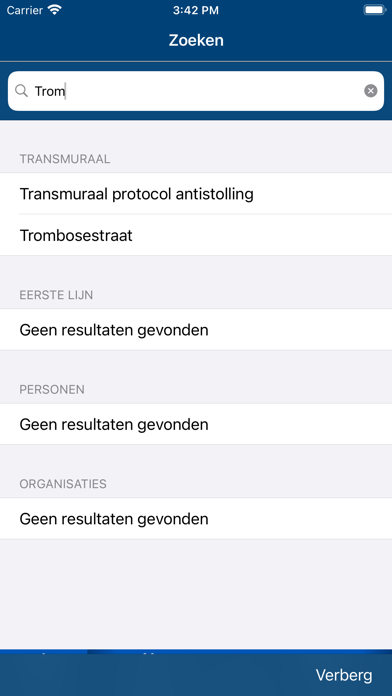The image size is (392, 696).
Task: Select "Geen resultaten gevonden" under Personen
Action: pyautogui.click(x=196, y=424)
